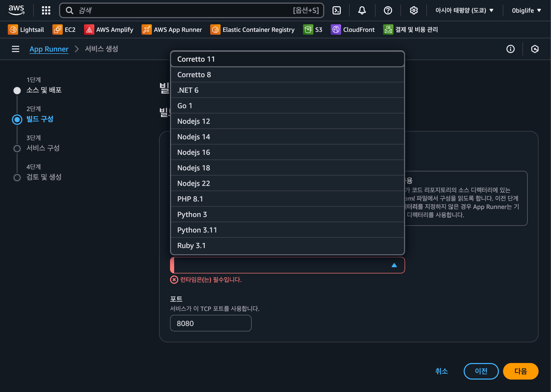Open the services grid menu
Image resolution: width=551 pixels, height=392 pixels.
[x=46, y=10]
